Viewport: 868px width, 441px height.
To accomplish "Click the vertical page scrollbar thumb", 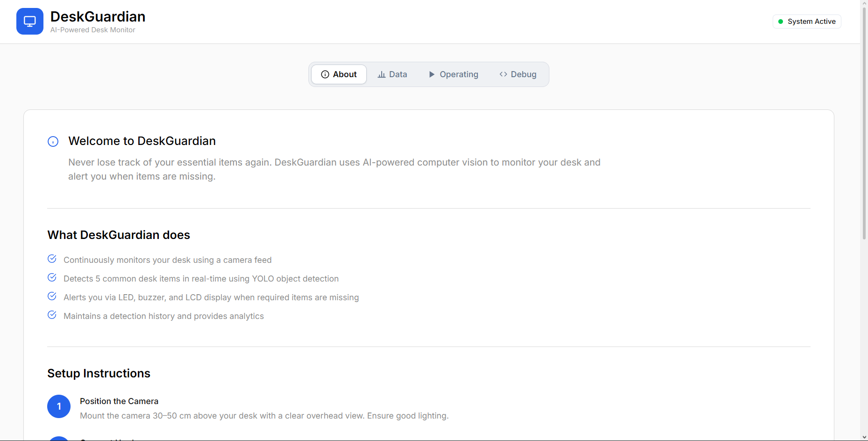I will pos(864,123).
